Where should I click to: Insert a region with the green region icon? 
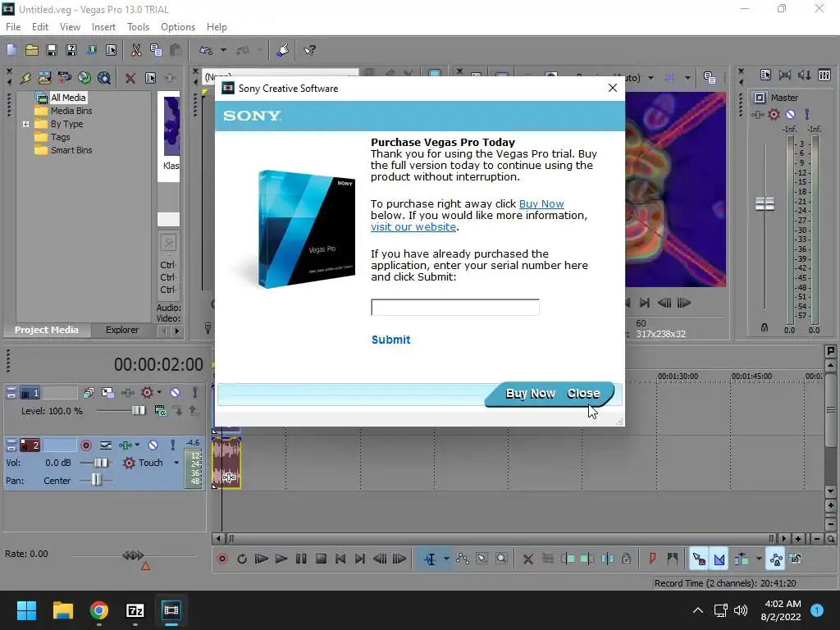tap(673, 559)
